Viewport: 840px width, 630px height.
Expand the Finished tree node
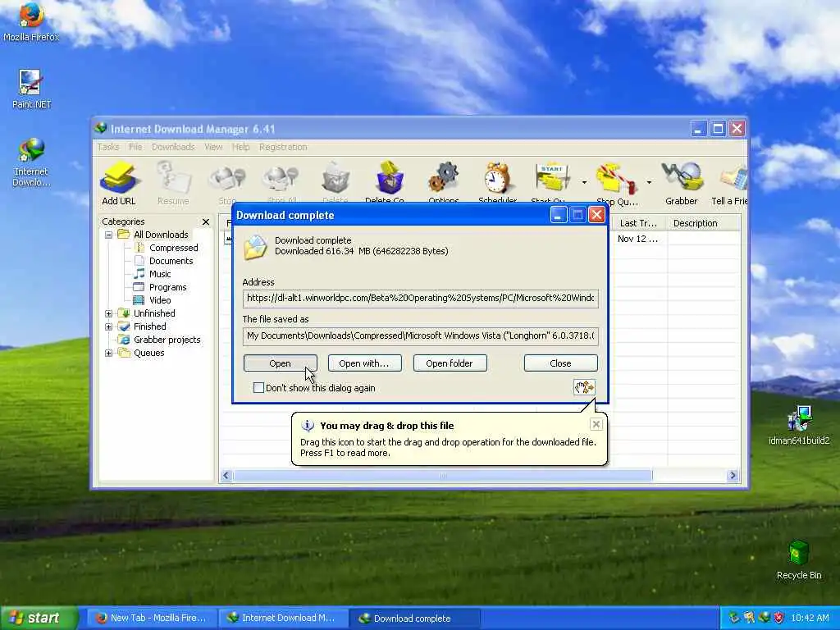click(x=109, y=326)
